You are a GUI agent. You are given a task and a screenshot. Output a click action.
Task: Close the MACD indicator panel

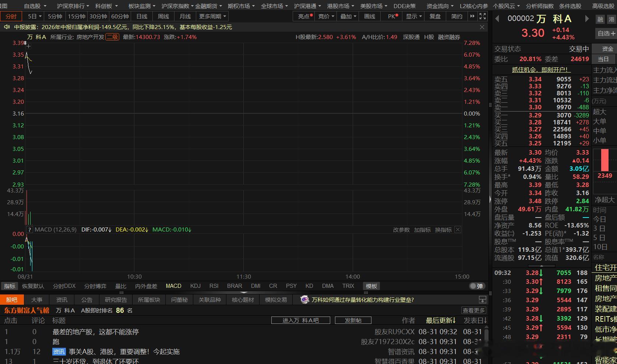[458, 230]
